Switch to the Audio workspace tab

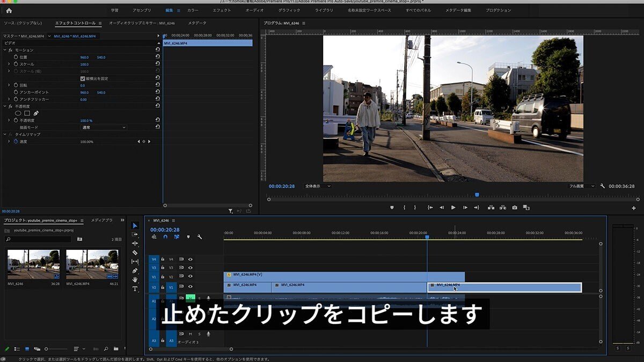[254, 10]
